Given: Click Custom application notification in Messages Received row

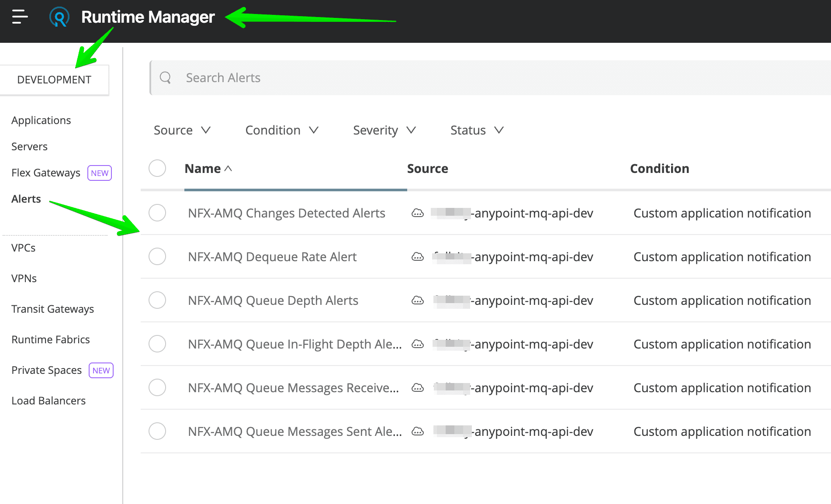Looking at the screenshot, I should click(x=722, y=388).
